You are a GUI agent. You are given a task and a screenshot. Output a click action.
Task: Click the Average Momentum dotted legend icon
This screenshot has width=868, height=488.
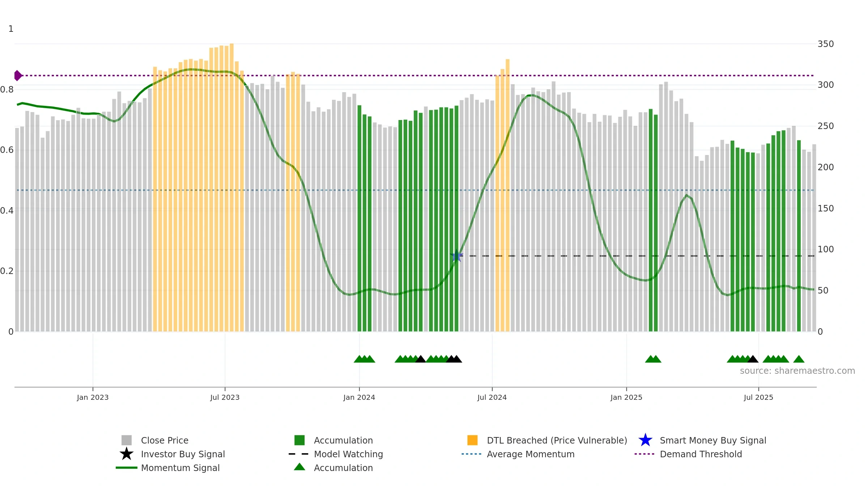[472, 454]
